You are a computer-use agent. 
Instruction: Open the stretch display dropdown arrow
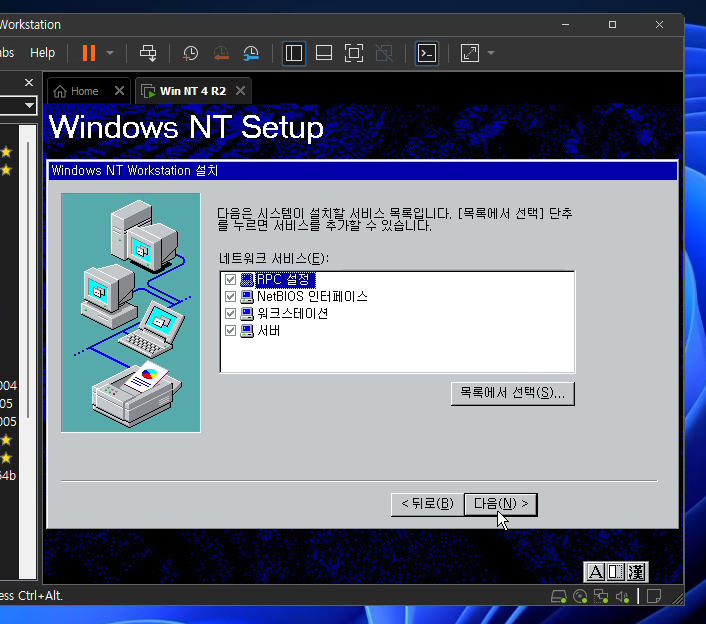tap(491, 53)
